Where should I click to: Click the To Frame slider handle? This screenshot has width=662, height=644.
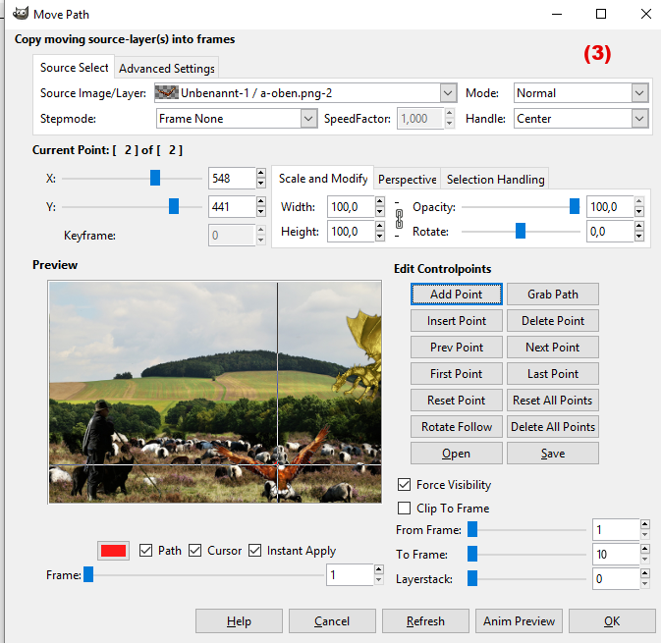click(x=472, y=554)
